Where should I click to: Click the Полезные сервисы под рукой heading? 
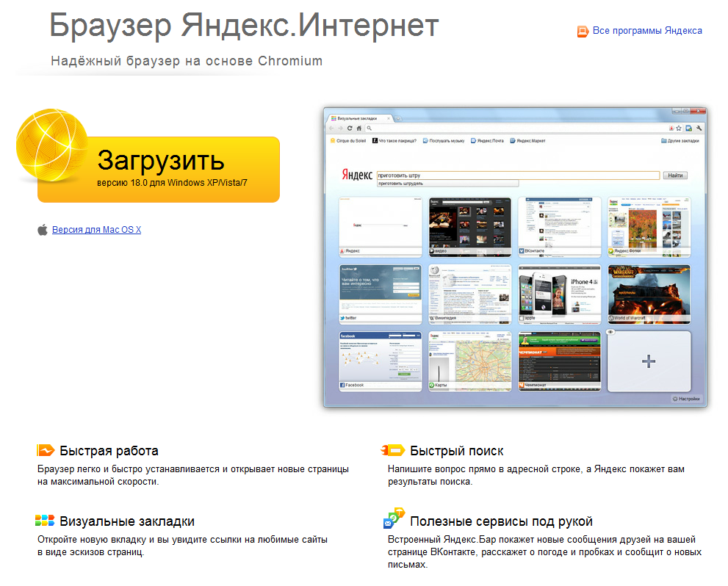click(x=502, y=521)
